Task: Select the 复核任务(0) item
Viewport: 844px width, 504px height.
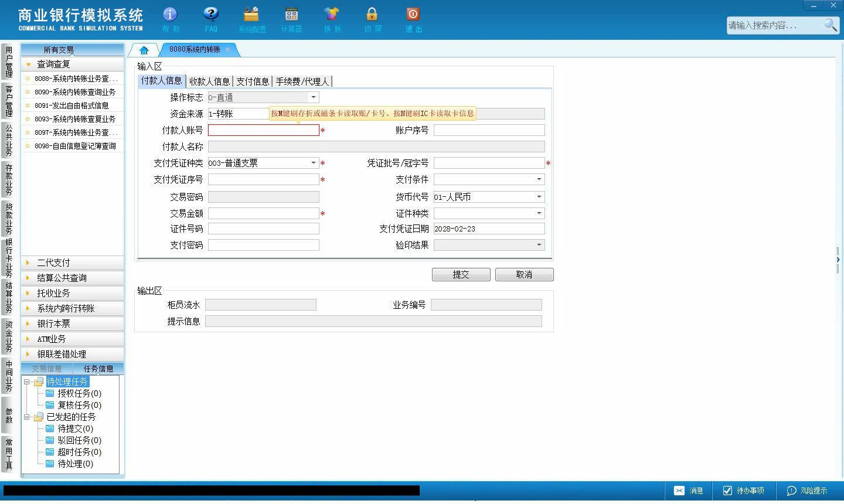Action: coord(79,405)
